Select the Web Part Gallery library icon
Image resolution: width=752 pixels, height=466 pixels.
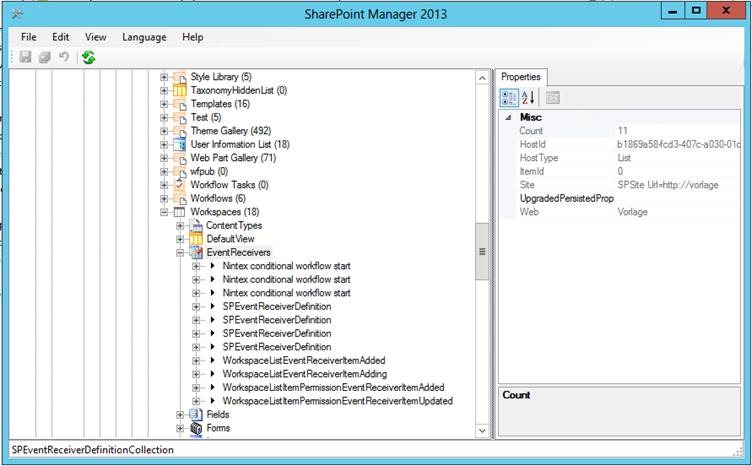point(180,158)
